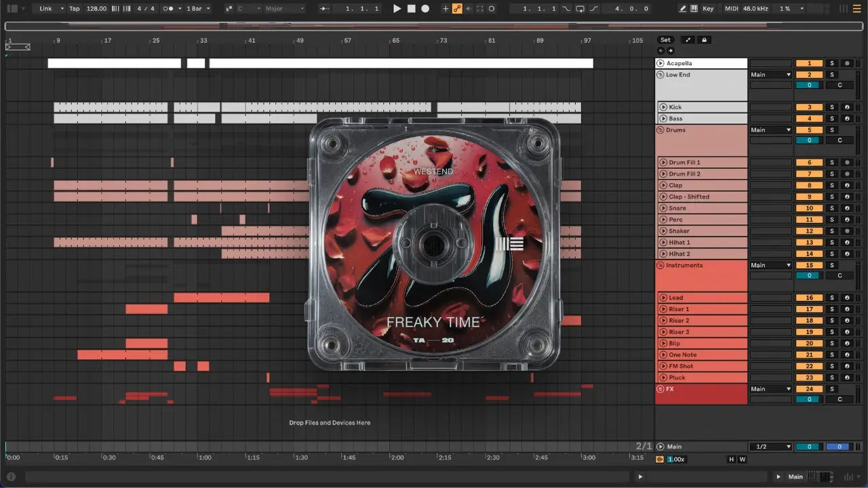Toggle track activator 16 for Lead
Screen dimensions: 868x488
[809, 298]
